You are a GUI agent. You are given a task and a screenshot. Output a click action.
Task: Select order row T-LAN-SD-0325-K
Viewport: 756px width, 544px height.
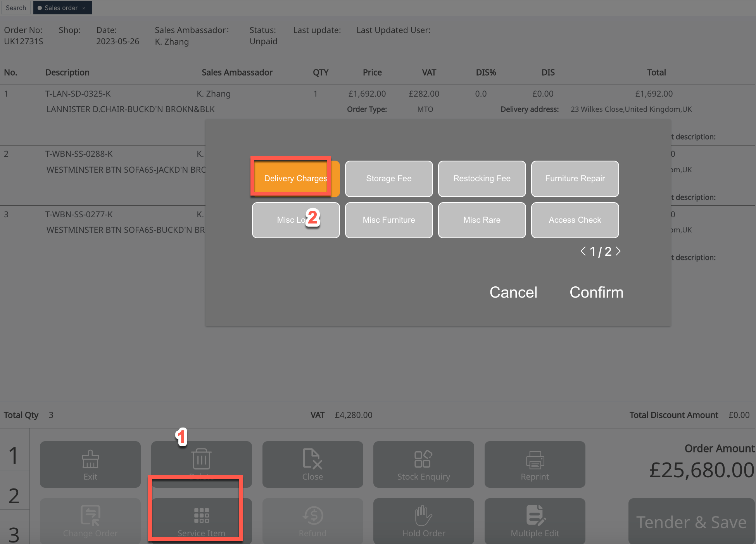click(x=78, y=94)
